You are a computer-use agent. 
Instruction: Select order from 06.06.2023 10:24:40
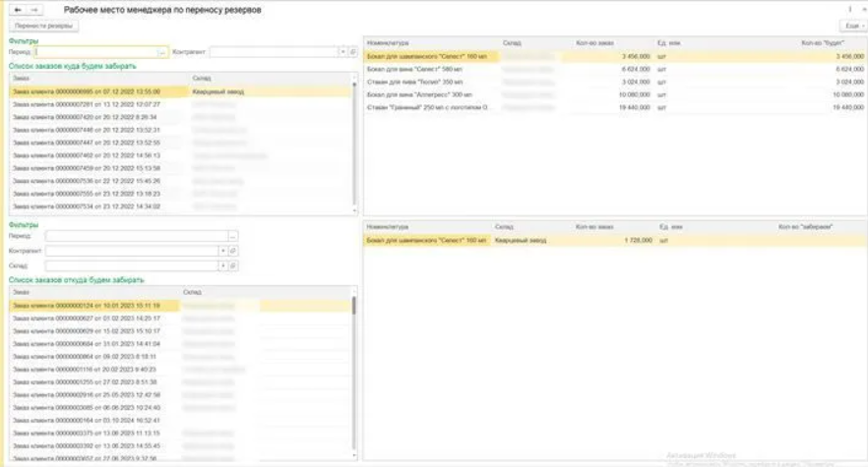point(180,407)
